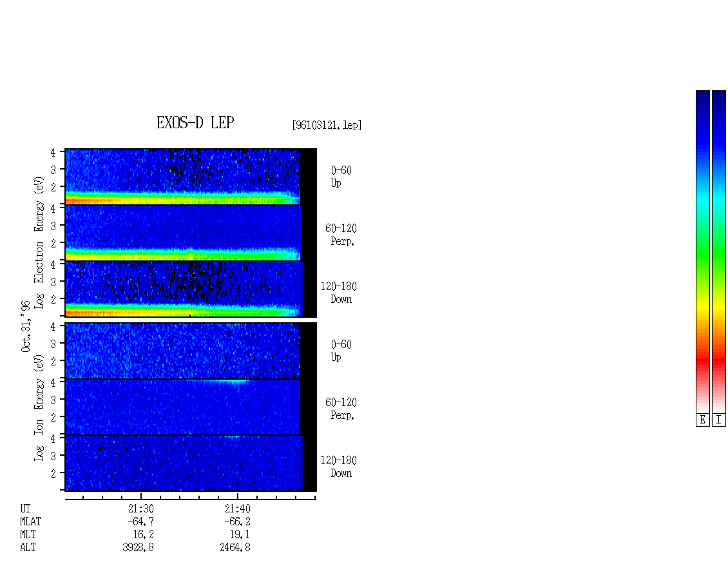728x564 pixels.
Task: Click the MLT value 19.1
Action: coord(240,535)
